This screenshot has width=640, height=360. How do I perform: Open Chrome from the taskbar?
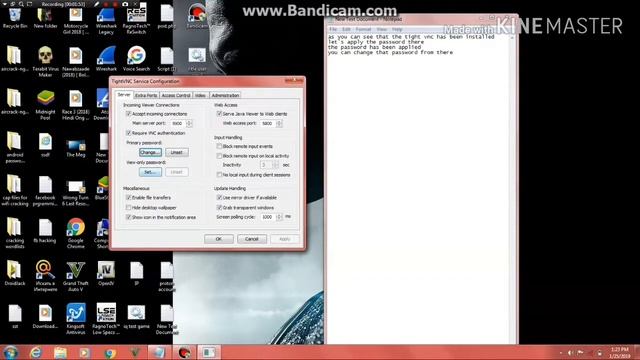tap(109, 352)
